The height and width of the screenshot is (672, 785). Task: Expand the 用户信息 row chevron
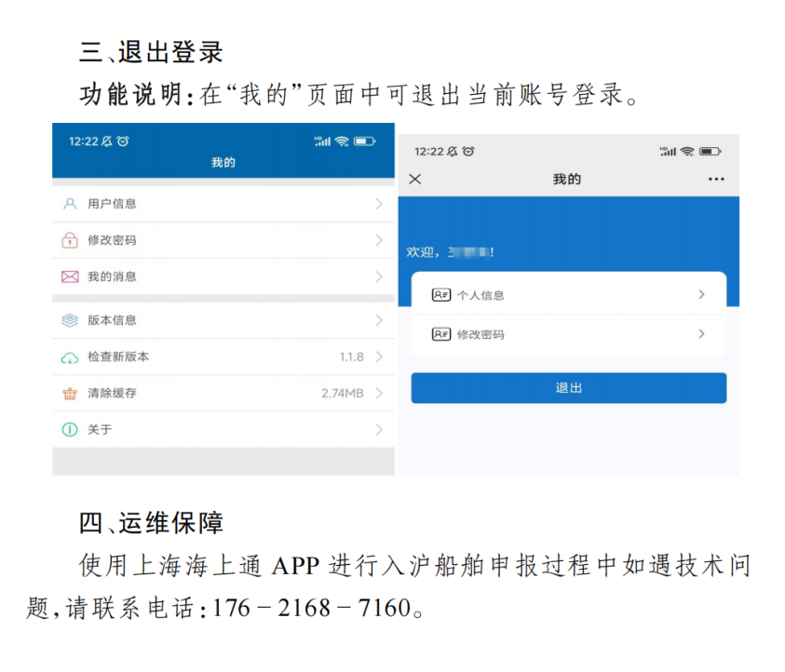379,204
